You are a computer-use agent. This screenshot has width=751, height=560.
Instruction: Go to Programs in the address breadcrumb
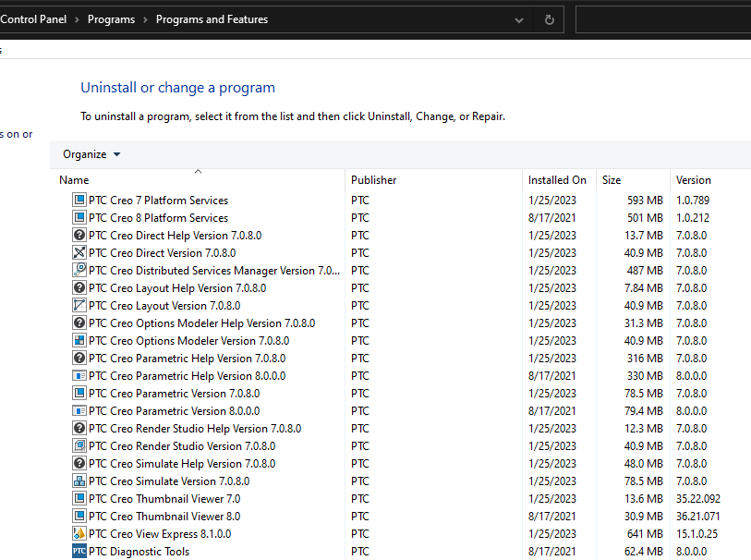coord(111,19)
